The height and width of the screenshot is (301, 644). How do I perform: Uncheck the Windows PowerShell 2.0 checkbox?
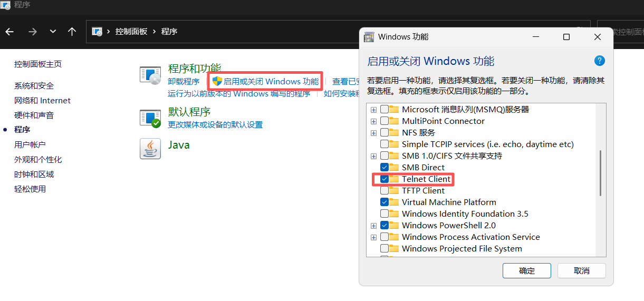[x=385, y=226]
